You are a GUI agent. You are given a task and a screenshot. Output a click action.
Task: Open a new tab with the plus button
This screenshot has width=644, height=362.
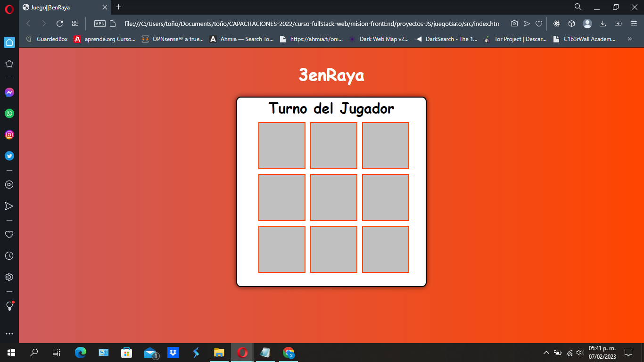pyautogui.click(x=118, y=7)
